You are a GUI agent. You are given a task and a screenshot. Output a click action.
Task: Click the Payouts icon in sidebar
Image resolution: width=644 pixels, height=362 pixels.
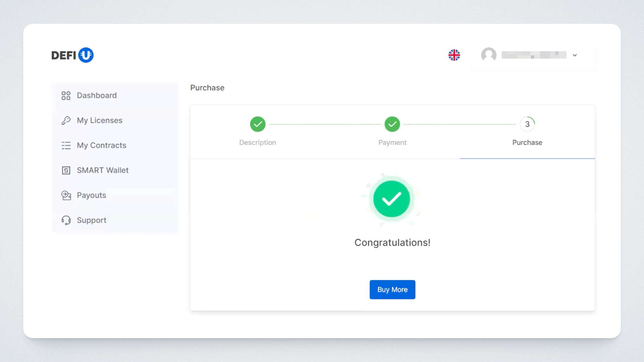click(x=66, y=195)
